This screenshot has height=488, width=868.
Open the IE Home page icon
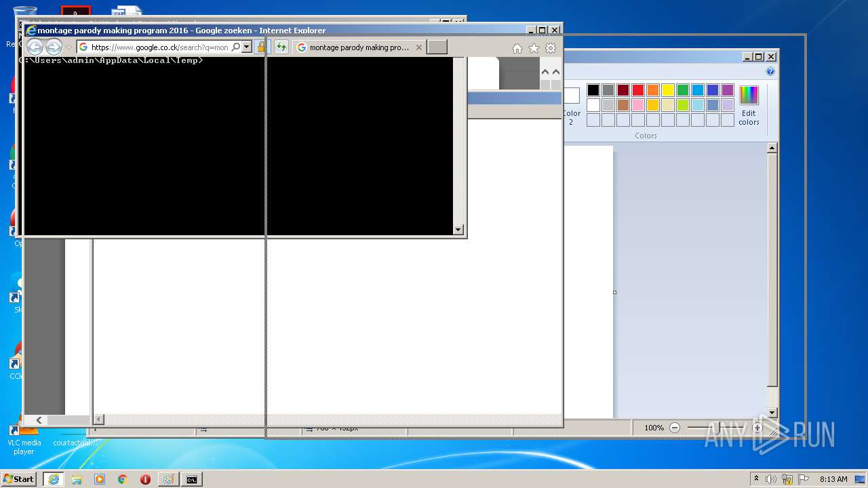517,48
